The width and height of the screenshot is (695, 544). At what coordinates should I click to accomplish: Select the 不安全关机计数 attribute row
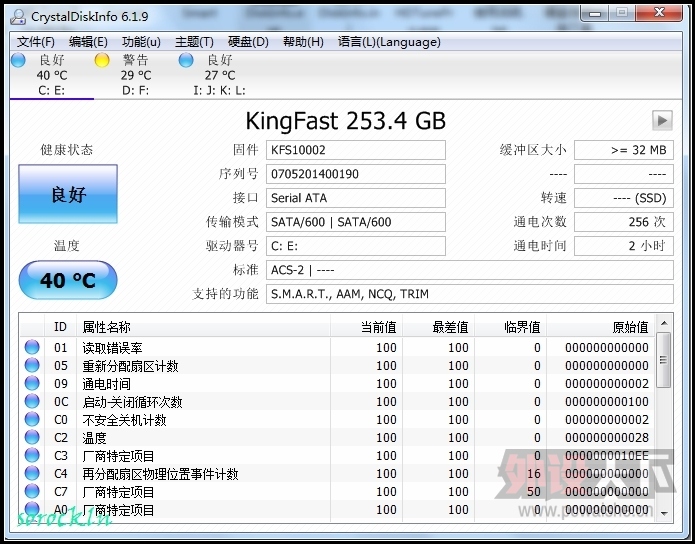[337, 419]
